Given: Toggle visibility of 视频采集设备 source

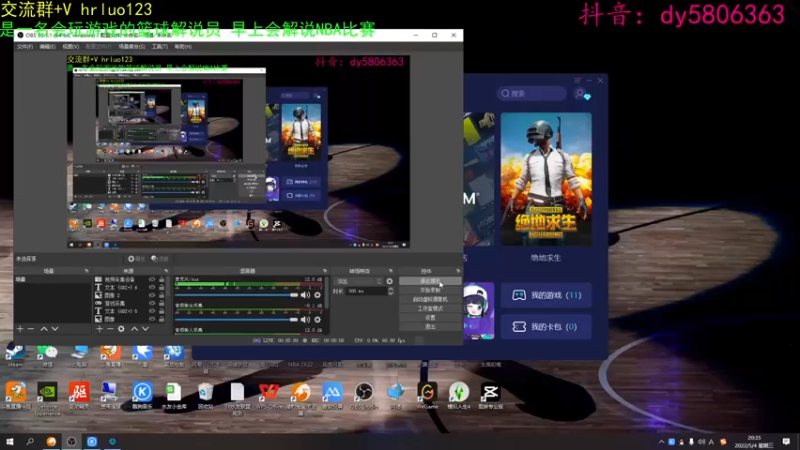Looking at the screenshot, I should point(152,280).
